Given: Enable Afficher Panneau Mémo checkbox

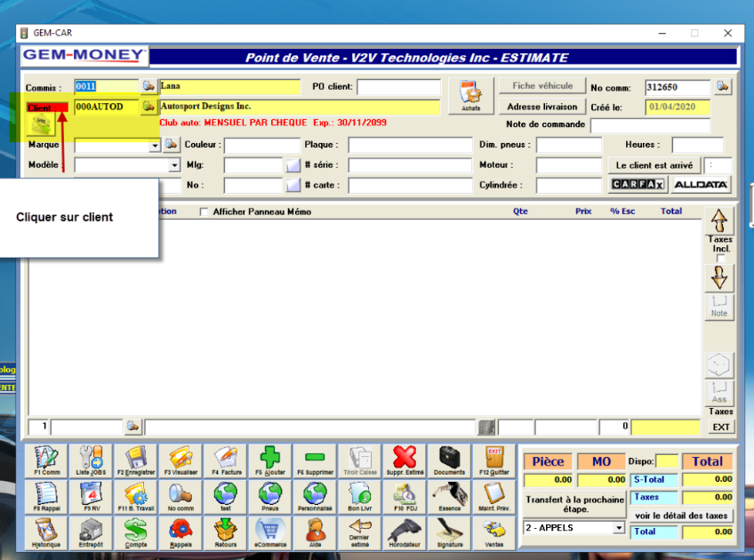Looking at the screenshot, I should (x=204, y=212).
